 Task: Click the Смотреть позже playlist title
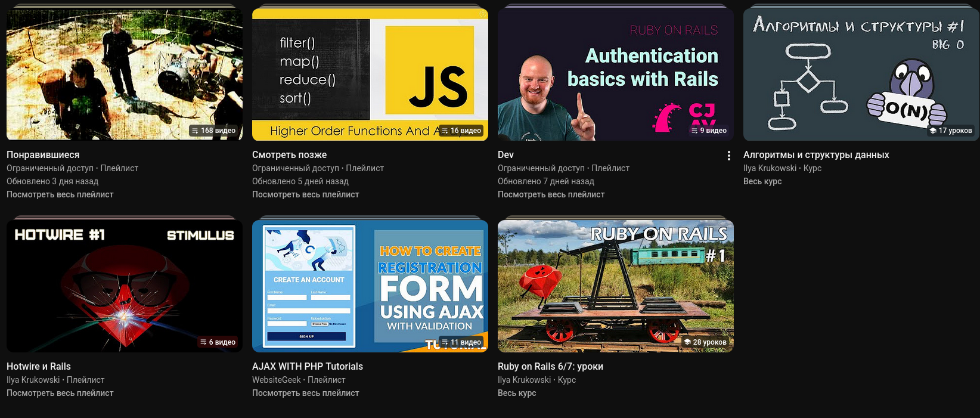289,155
